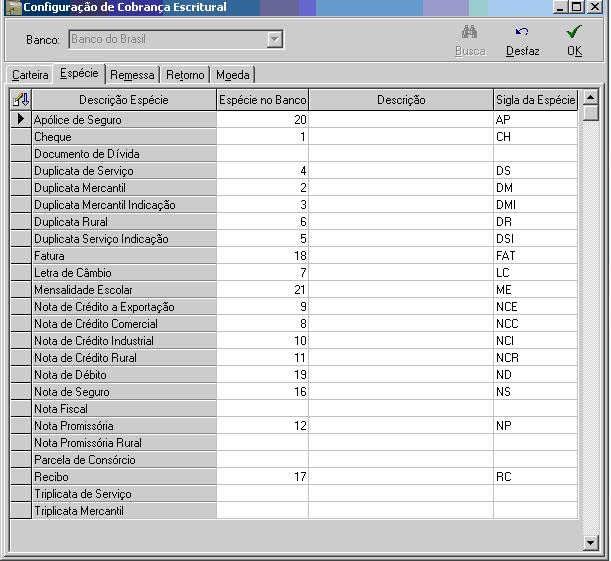Click the Espécie no Banco column header
Viewport: 611px width, 561px height.
tap(262, 100)
